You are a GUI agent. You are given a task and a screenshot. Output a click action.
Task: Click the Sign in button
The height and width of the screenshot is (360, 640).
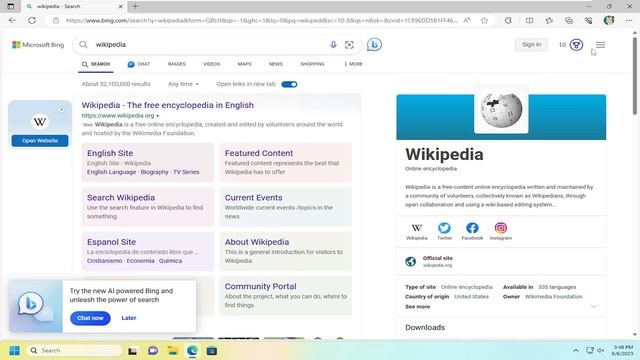pyautogui.click(x=531, y=44)
